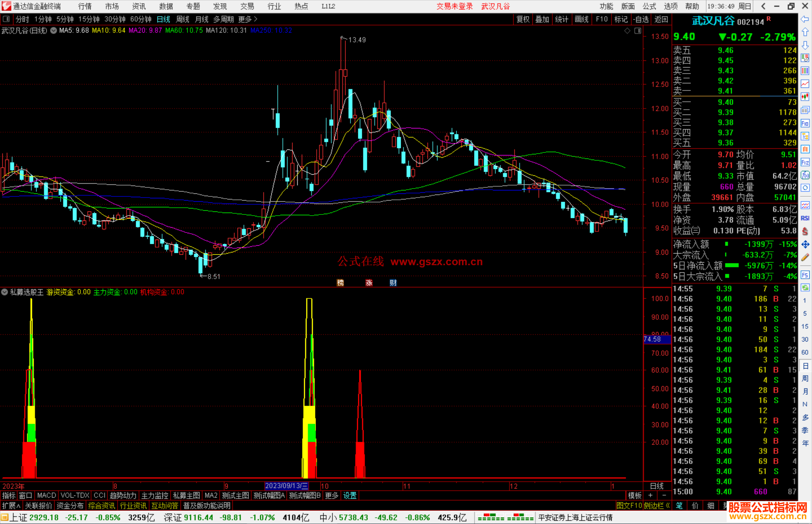Click the plus zoom button beside 模板
Viewport: 812px width, 524px height.
coord(650,495)
